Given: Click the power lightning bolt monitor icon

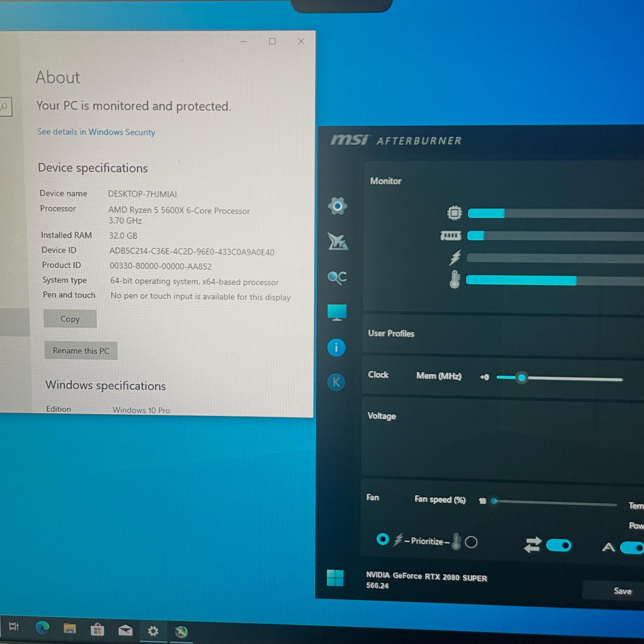Looking at the screenshot, I should click(455, 258).
